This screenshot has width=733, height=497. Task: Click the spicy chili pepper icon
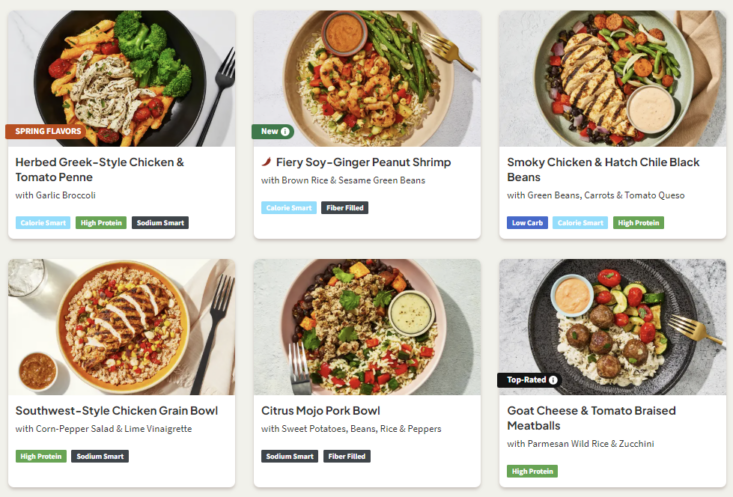click(x=267, y=162)
